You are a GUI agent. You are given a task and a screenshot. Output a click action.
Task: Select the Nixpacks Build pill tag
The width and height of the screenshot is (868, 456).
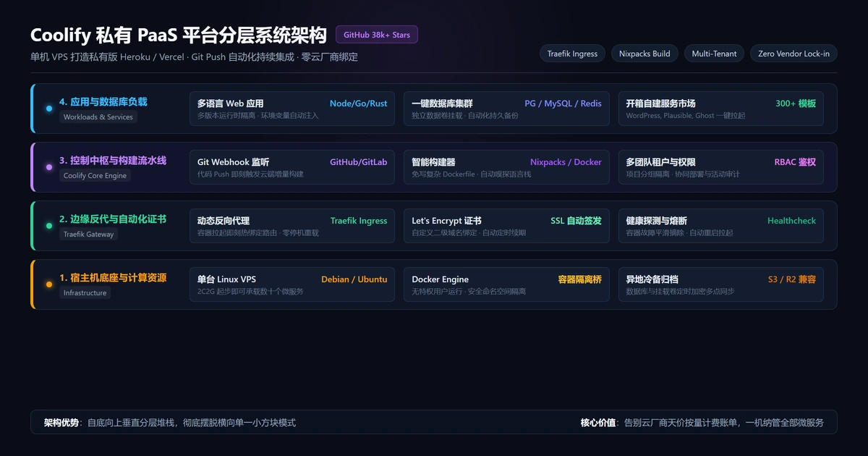[x=644, y=54]
